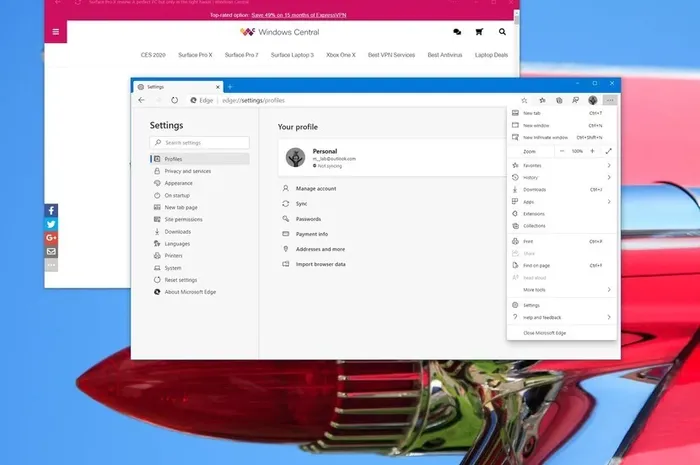Choose Downloads in Edge menu
The width and height of the screenshot is (700, 465).
tap(562, 189)
